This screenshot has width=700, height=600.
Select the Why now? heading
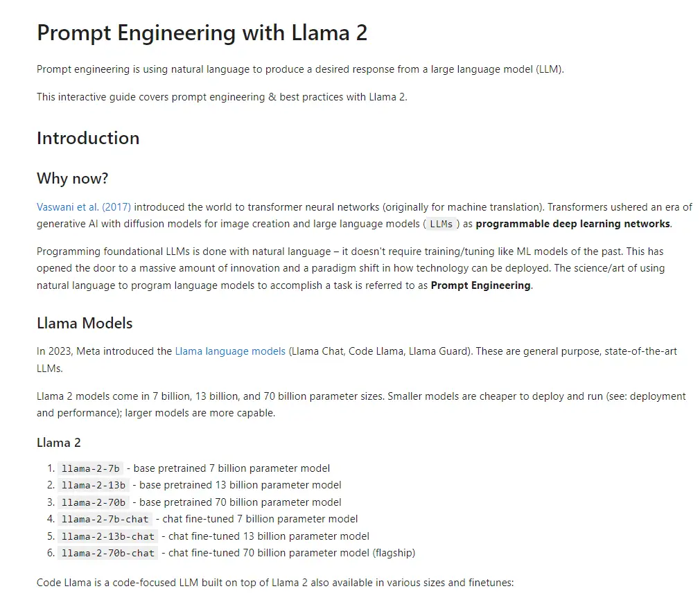coord(72,179)
